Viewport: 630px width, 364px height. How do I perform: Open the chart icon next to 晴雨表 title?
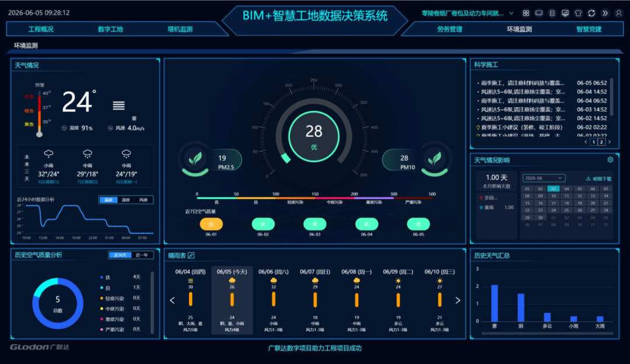(191, 255)
